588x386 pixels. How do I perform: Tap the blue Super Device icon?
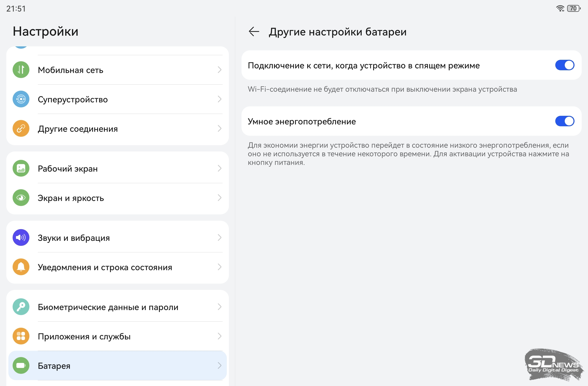pos(21,99)
